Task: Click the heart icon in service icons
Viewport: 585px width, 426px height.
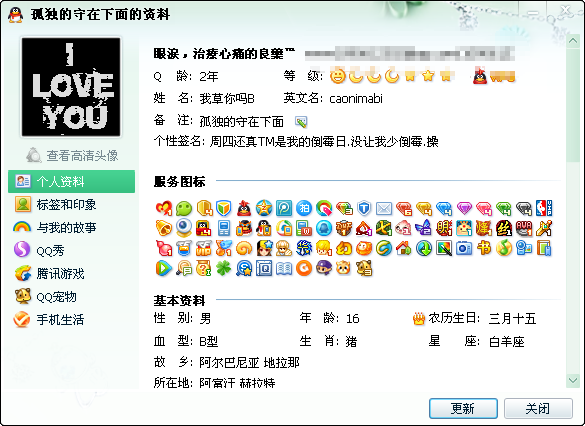Action: [x=164, y=209]
